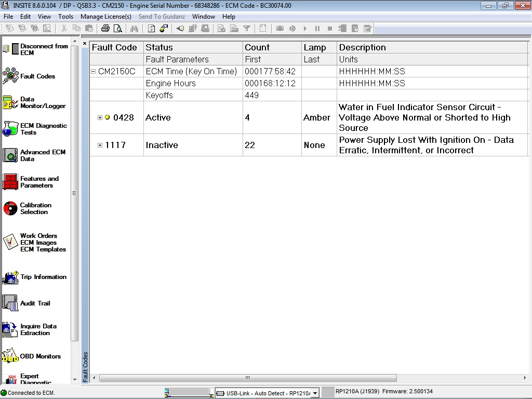Click the search binoculars icon
This screenshot has width=532, height=399.
click(134, 29)
